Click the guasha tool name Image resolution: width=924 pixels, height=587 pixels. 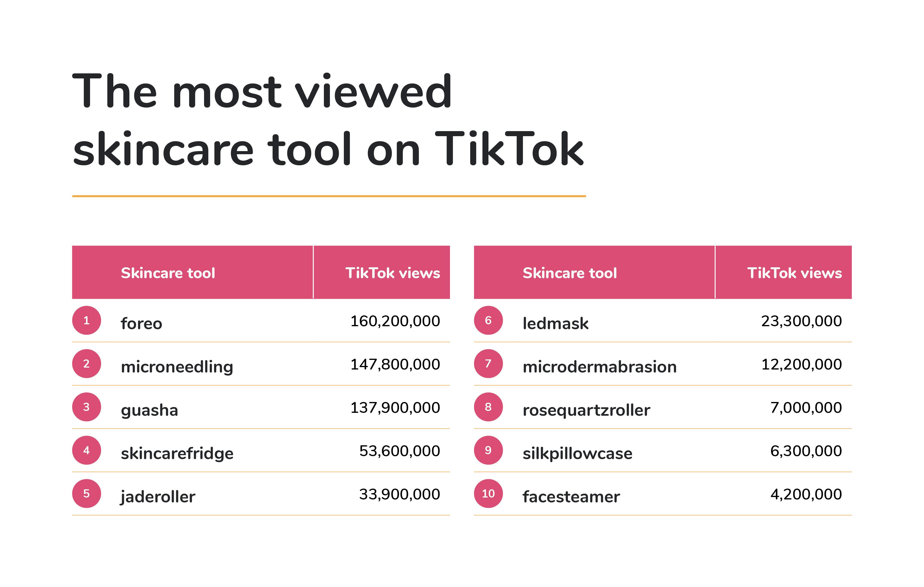point(149,410)
